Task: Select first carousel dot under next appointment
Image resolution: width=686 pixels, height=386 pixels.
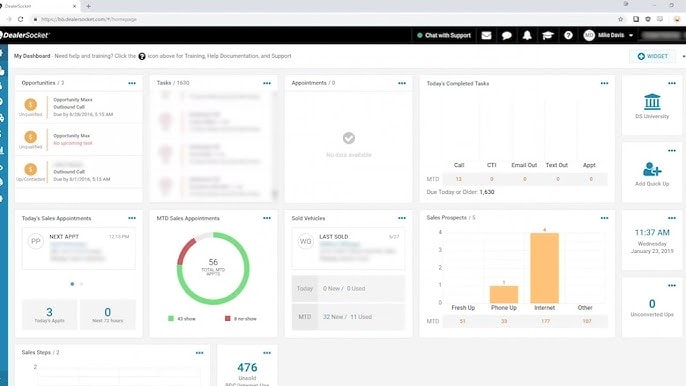Action: [x=72, y=284]
